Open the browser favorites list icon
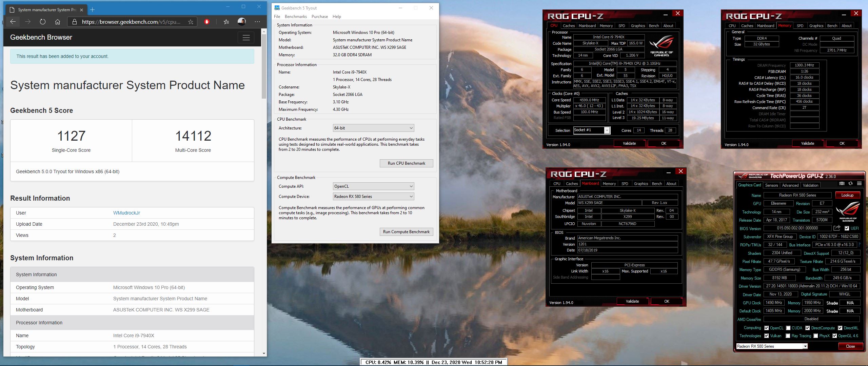 [226, 22]
